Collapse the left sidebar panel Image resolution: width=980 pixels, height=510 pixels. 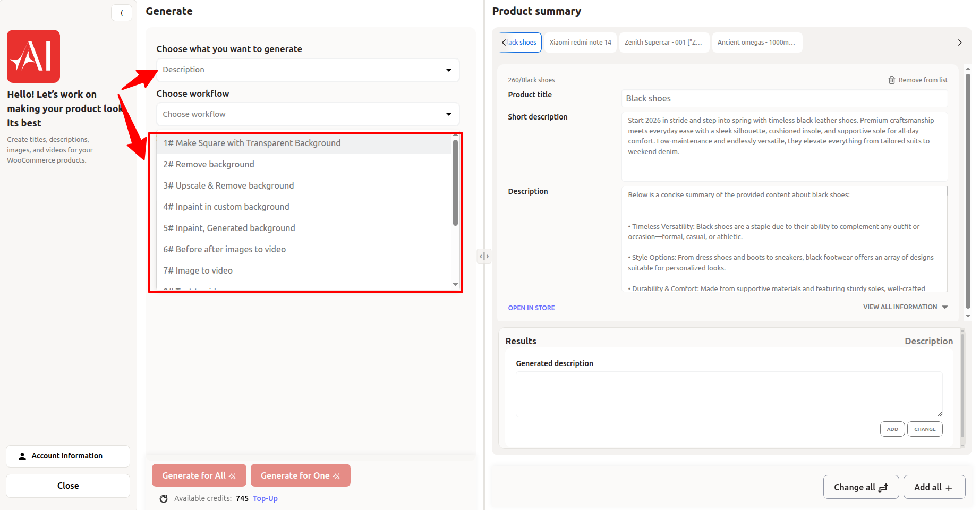122,13
